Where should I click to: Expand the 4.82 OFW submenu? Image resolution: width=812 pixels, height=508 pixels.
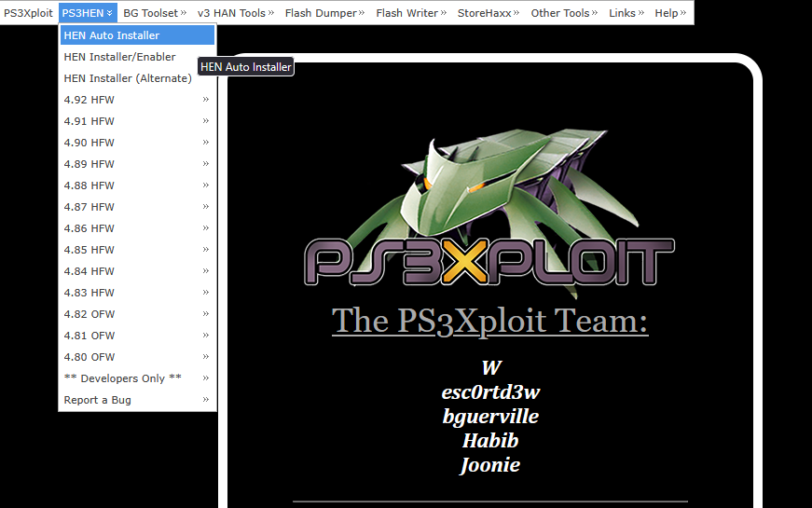point(137,314)
